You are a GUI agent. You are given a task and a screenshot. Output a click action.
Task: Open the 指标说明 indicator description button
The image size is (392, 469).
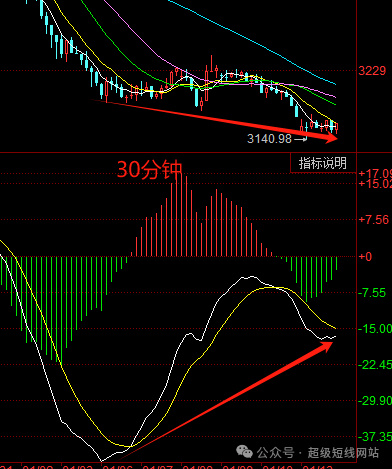[x=323, y=163]
